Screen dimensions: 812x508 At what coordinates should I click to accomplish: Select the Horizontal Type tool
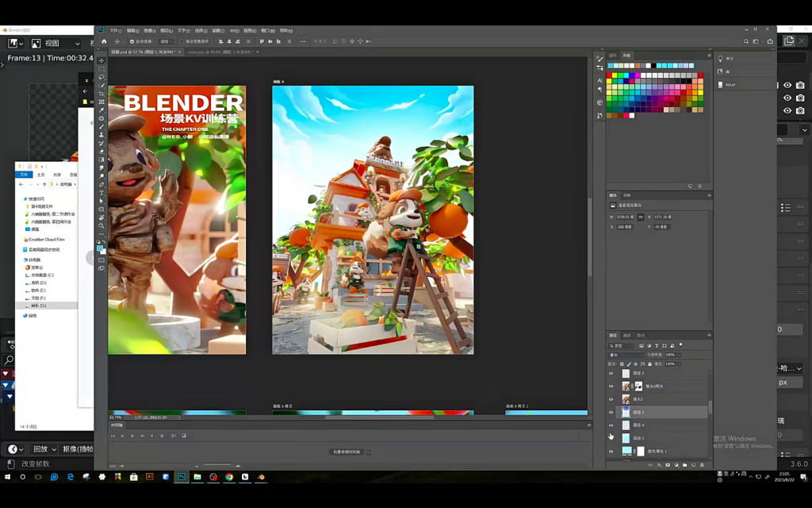(x=101, y=193)
